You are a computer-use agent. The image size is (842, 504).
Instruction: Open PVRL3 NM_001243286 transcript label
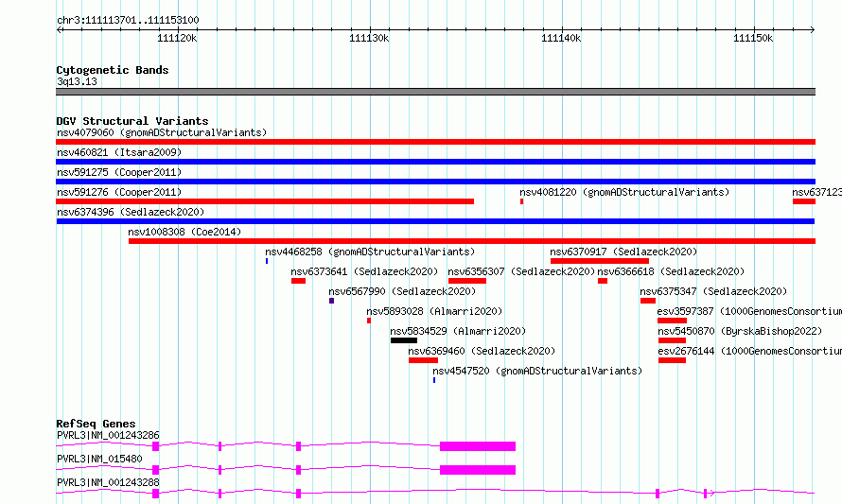(x=108, y=435)
